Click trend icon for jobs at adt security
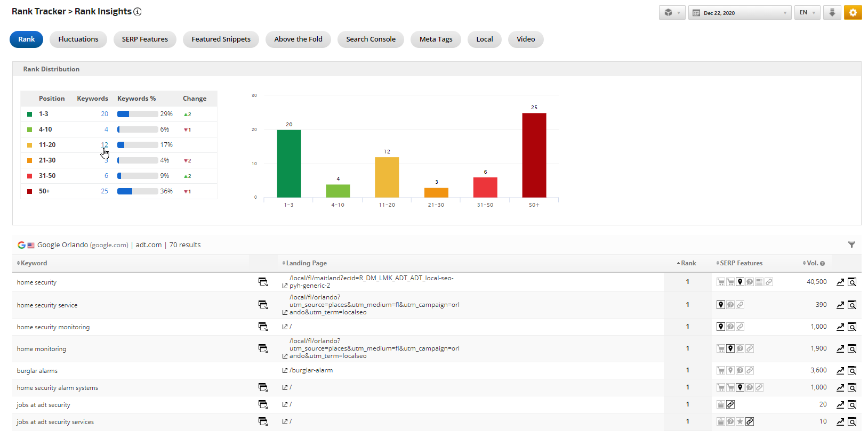 [840, 405]
